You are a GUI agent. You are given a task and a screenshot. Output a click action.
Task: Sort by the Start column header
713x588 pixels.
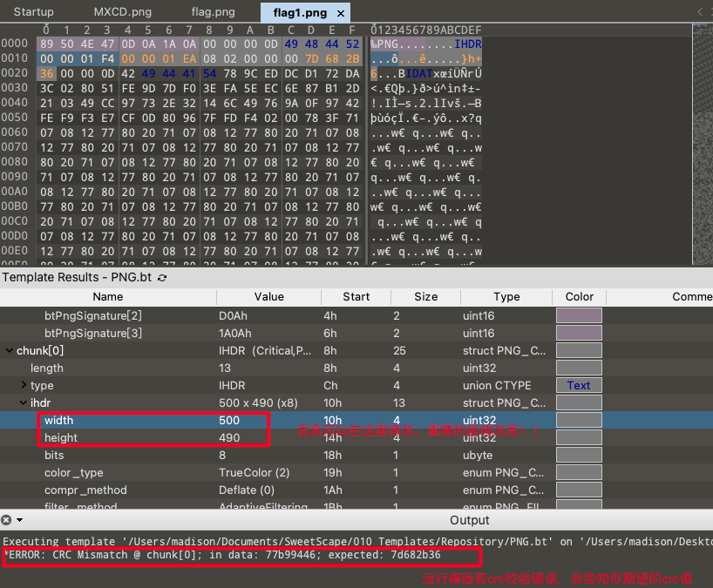(356, 296)
